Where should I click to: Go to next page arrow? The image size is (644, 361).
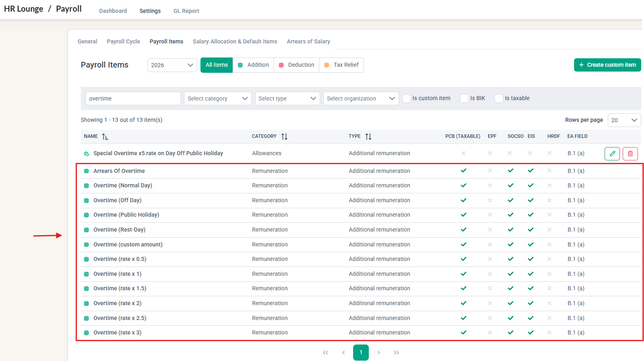click(378, 353)
